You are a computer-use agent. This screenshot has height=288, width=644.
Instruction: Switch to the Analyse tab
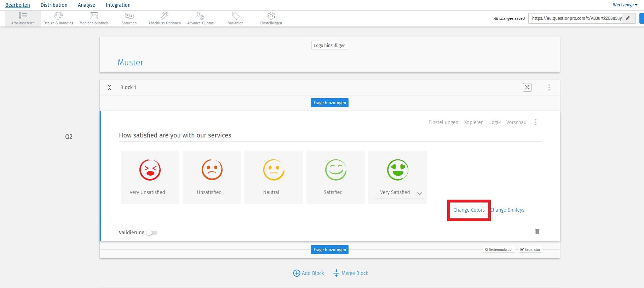tap(86, 5)
